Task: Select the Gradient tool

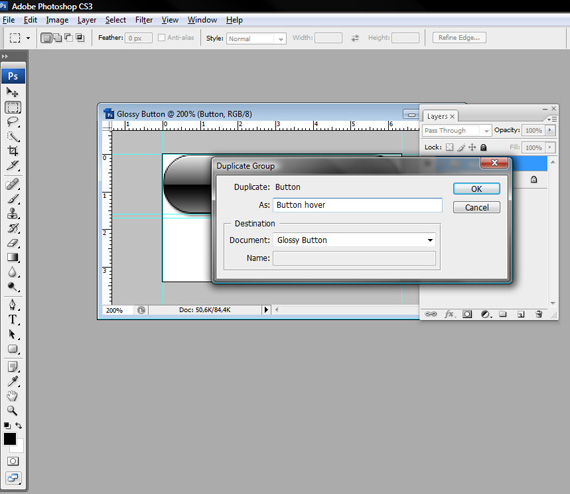Action: coord(13,257)
